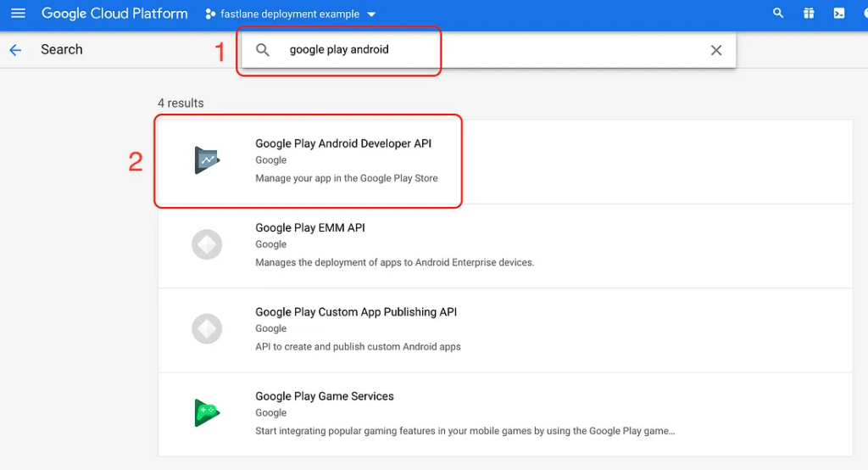Click the "Search" page title
Viewport: 868px width, 470px height.
61,49
